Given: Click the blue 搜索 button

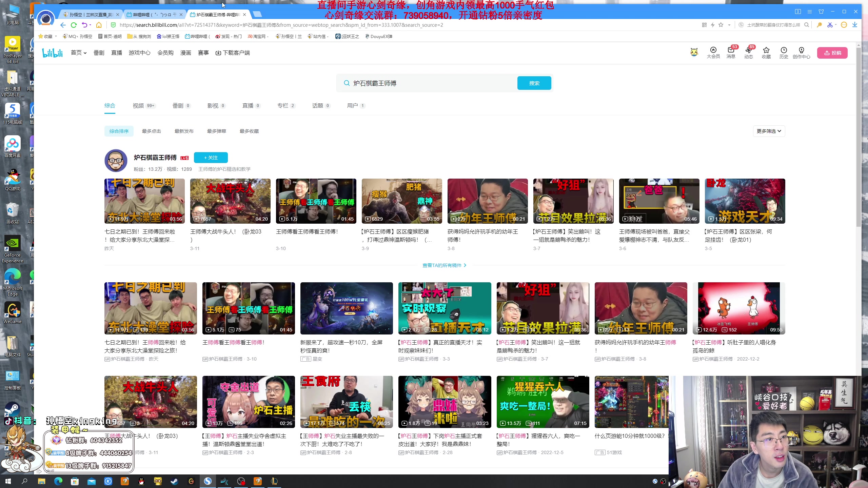Looking at the screenshot, I should (x=534, y=83).
